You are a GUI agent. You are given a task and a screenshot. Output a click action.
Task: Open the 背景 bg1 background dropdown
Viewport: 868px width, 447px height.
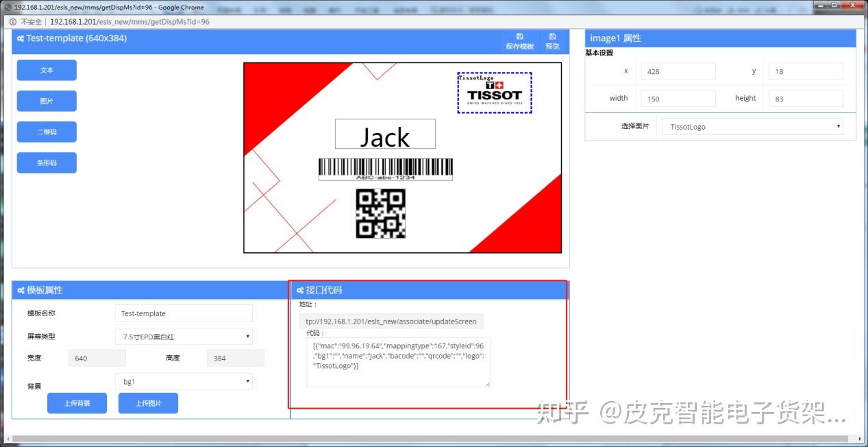coord(184,381)
